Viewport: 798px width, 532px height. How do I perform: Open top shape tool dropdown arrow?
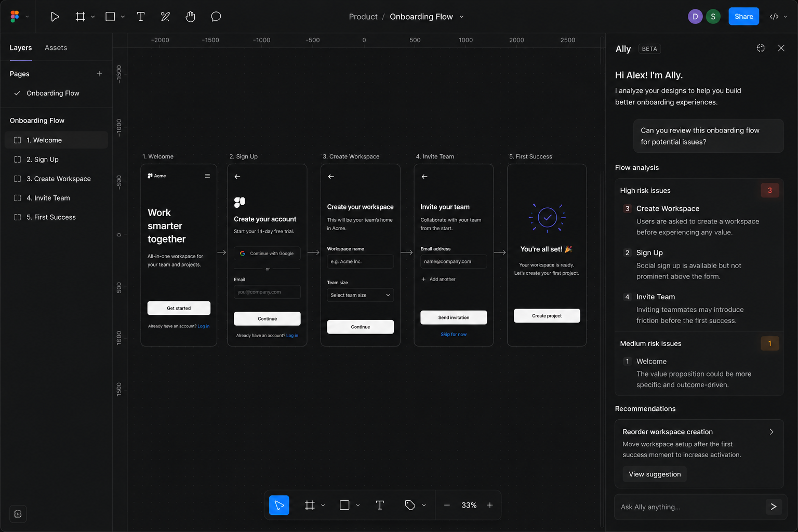coord(123,17)
